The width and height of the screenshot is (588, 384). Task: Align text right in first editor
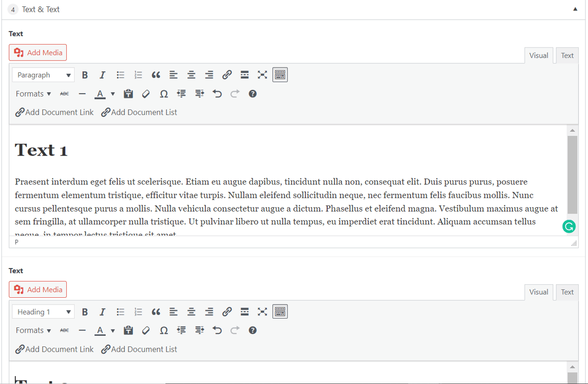pyautogui.click(x=209, y=75)
